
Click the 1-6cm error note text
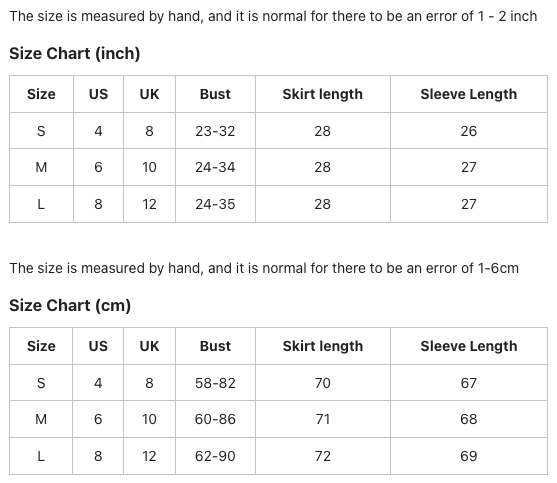pos(264,268)
